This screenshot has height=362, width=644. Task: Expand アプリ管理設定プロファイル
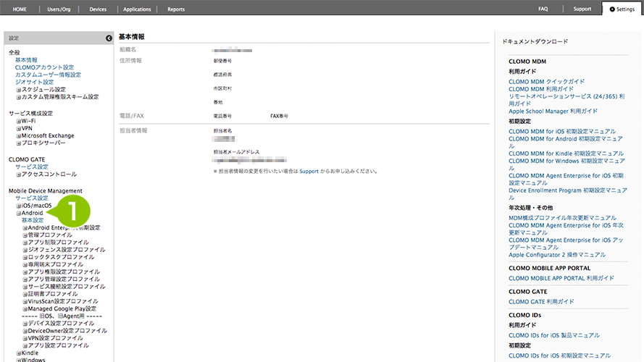tap(25, 279)
